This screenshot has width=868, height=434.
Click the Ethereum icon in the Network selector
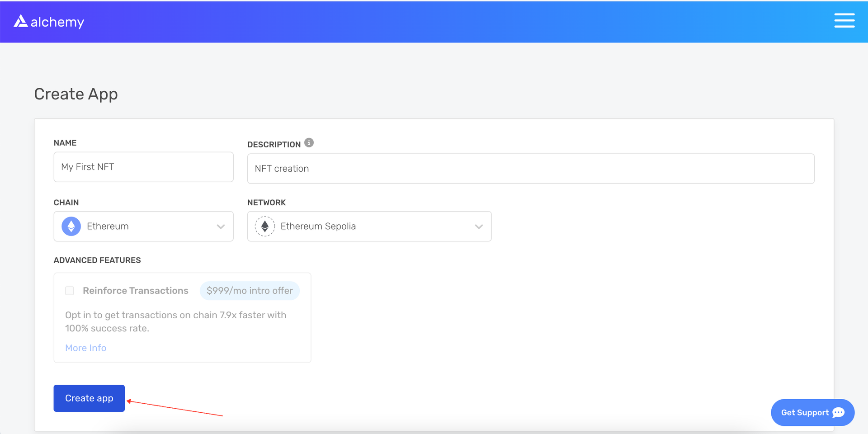coord(265,226)
